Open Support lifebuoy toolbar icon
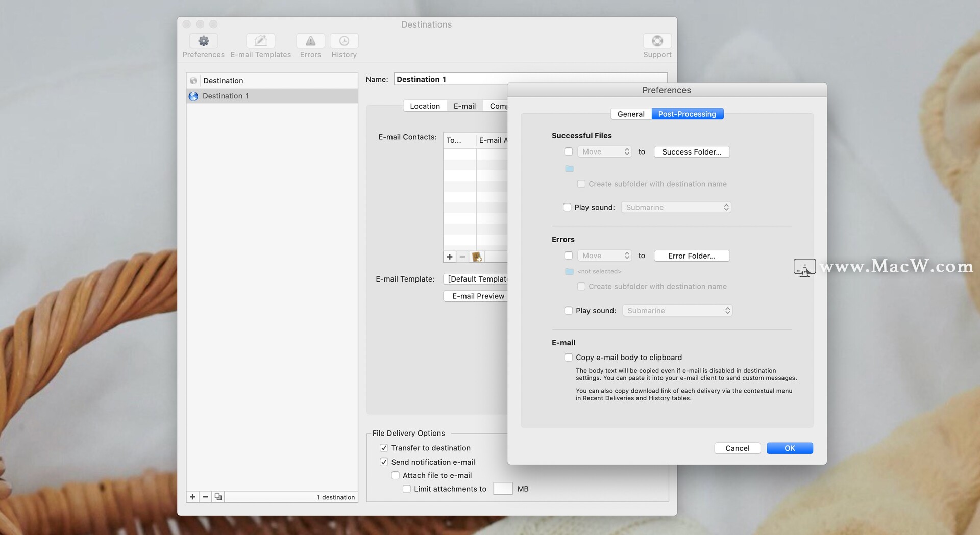Image resolution: width=980 pixels, height=535 pixels. click(x=657, y=41)
